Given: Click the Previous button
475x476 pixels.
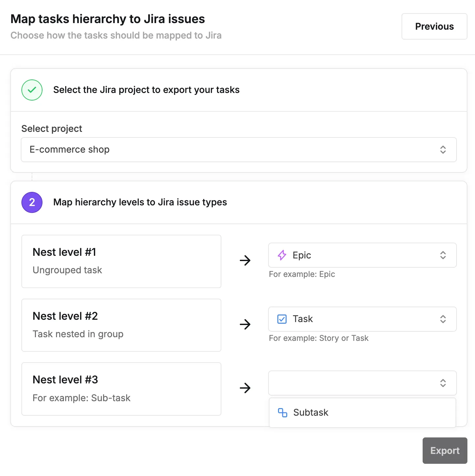Looking at the screenshot, I should pyautogui.click(x=434, y=26).
